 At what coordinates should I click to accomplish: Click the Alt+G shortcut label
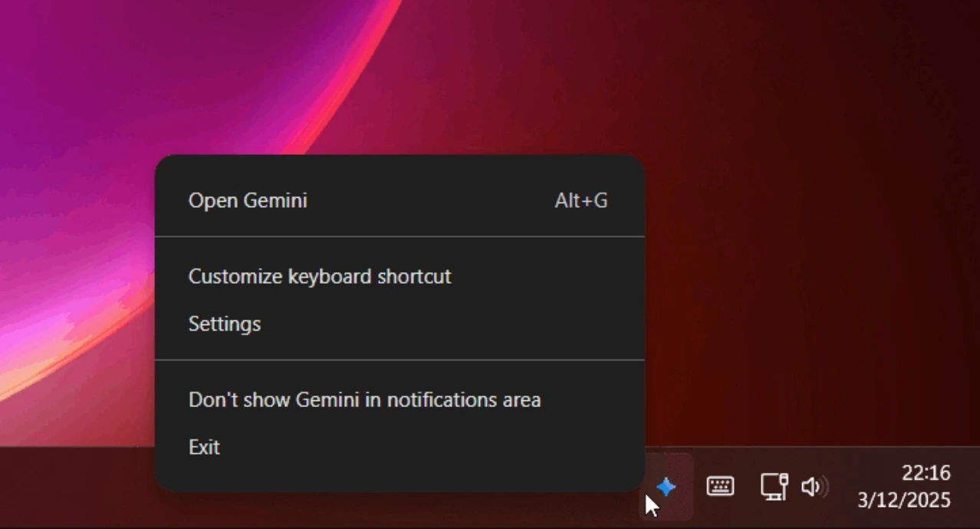coord(580,200)
